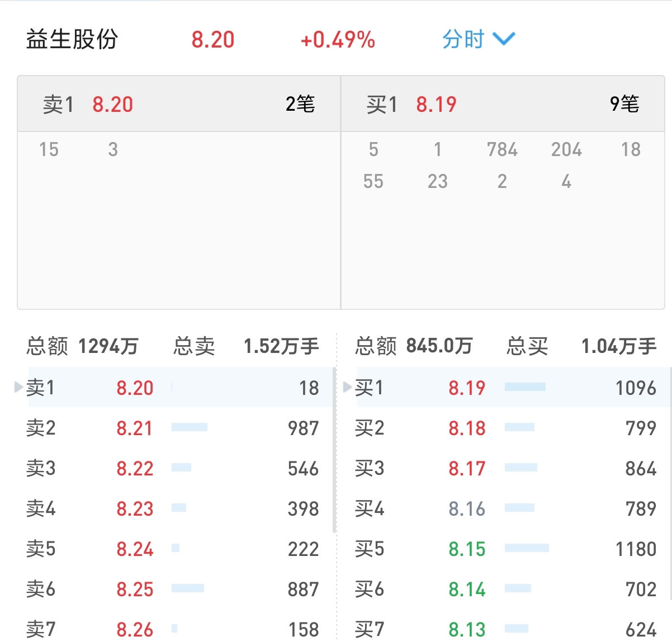Click the 卖2 volume 987
This screenshot has height=641, width=672.
coord(303,428)
